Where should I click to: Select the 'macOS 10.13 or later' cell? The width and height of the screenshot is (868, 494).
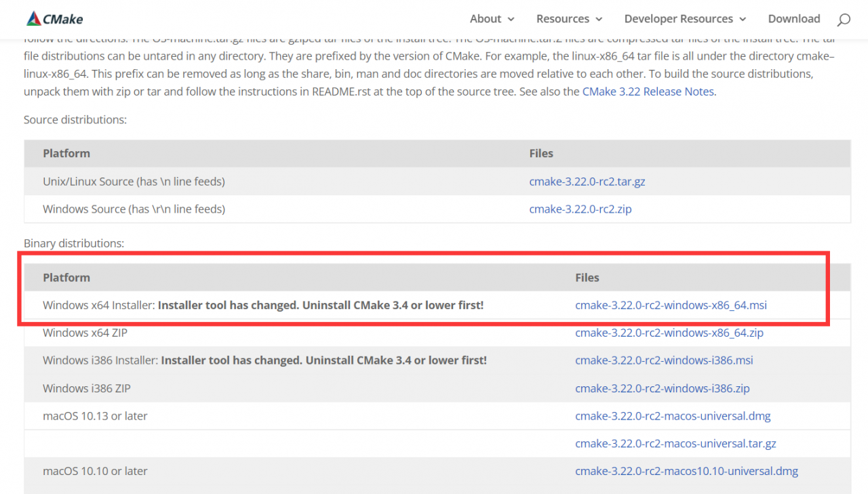95,416
